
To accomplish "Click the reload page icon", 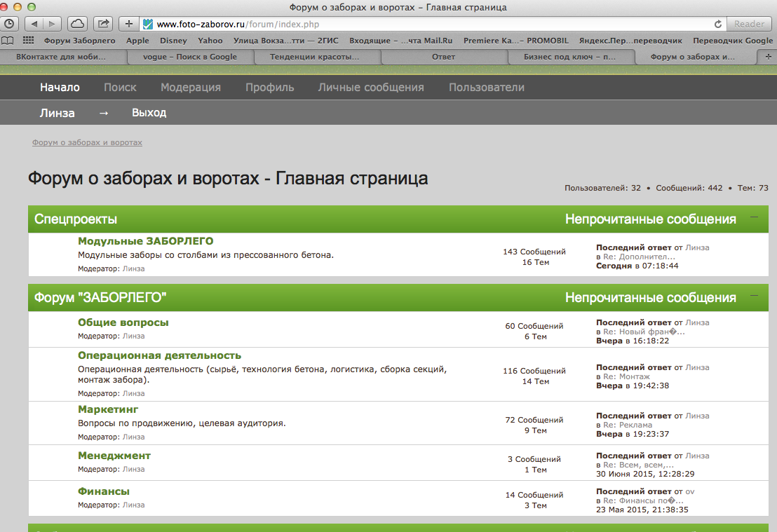I will 717,24.
